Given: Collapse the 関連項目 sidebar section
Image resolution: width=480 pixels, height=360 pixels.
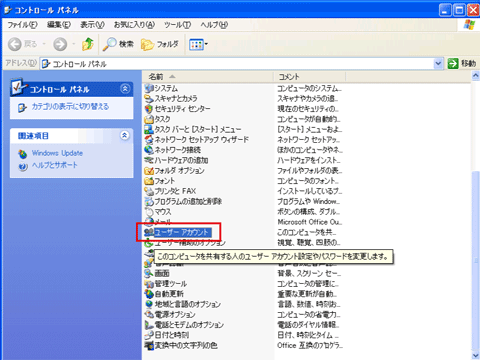Looking at the screenshot, I should pos(125,135).
